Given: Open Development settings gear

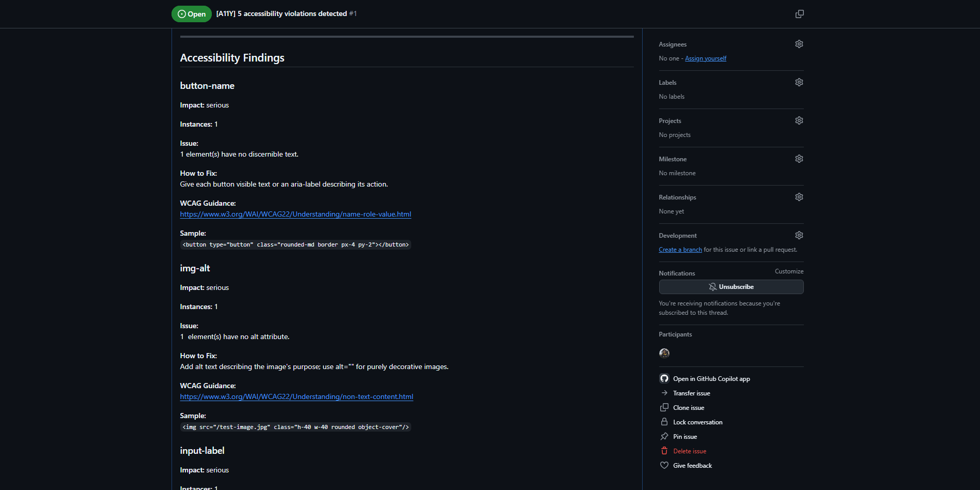Looking at the screenshot, I should click(799, 235).
